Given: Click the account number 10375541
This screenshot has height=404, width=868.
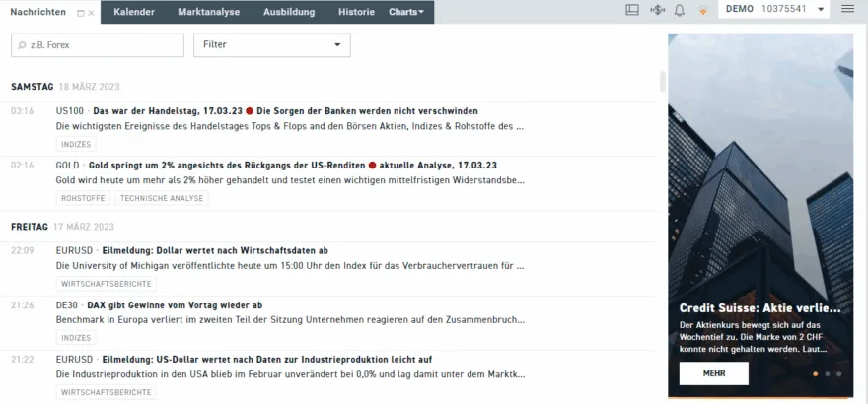Looking at the screenshot, I should 784,9.
